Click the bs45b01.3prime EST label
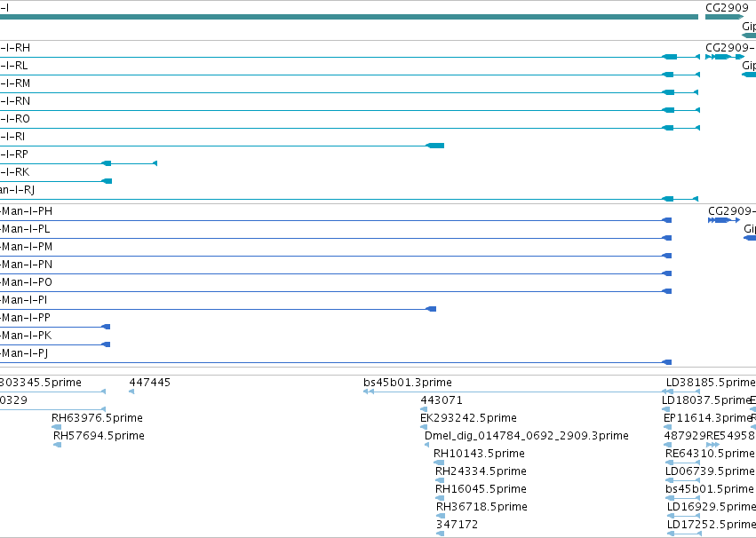The image size is (756, 538). click(x=408, y=383)
